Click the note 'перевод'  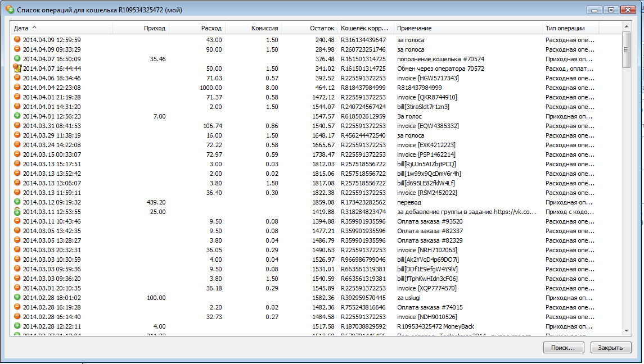pos(409,202)
